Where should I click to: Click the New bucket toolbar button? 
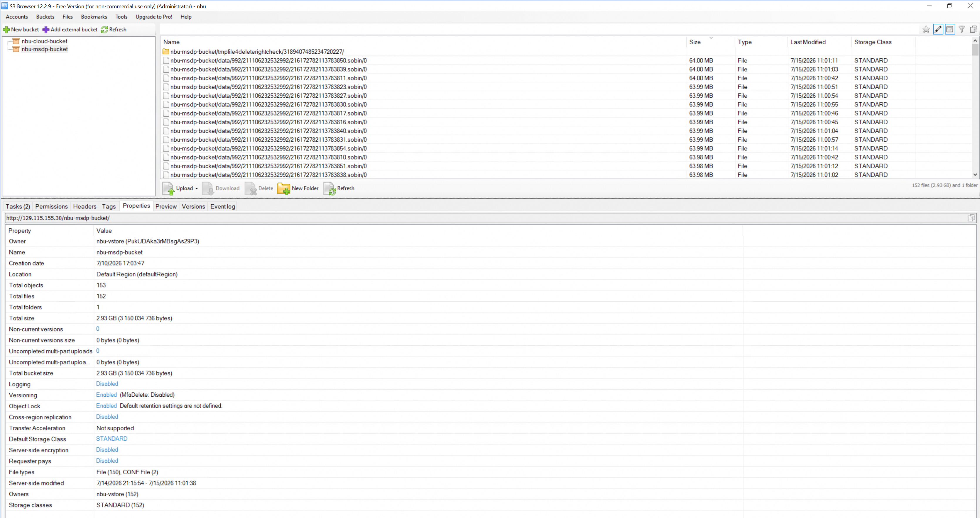pos(21,29)
